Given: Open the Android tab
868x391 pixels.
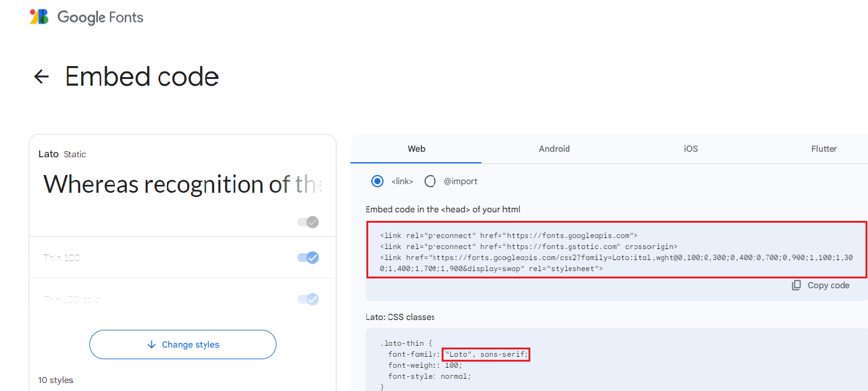Looking at the screenshot, I should coord(554,149).
